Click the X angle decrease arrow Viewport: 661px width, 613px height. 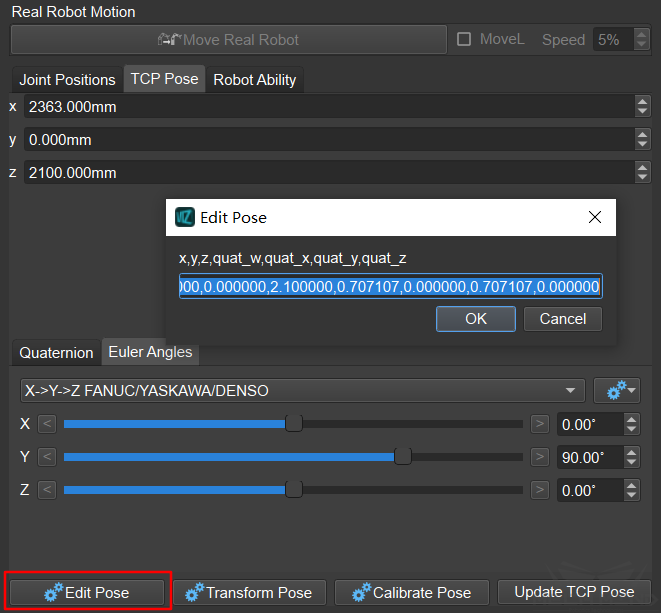[47, 424]
